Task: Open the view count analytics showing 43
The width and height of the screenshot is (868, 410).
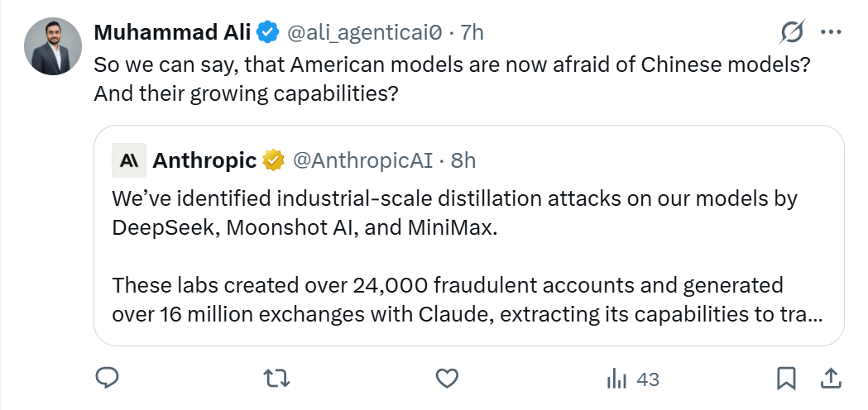Action: pos(633,379)
